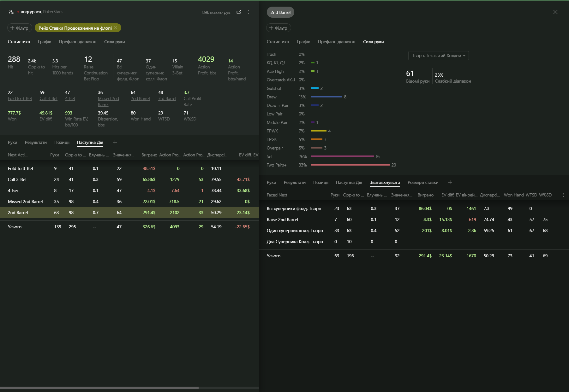Open the Позиції tab in left lower table
The width and height of the screenshot is (569, 392).
click(62, 142)
